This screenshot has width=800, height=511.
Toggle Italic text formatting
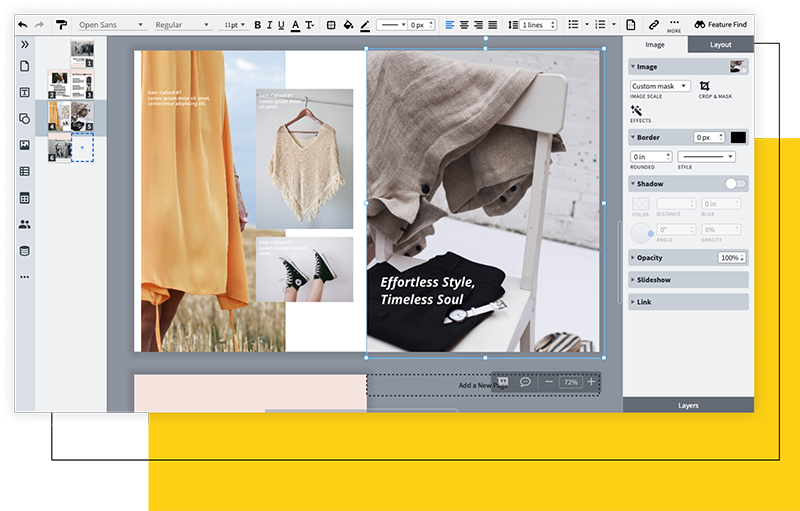coord(269,25)
